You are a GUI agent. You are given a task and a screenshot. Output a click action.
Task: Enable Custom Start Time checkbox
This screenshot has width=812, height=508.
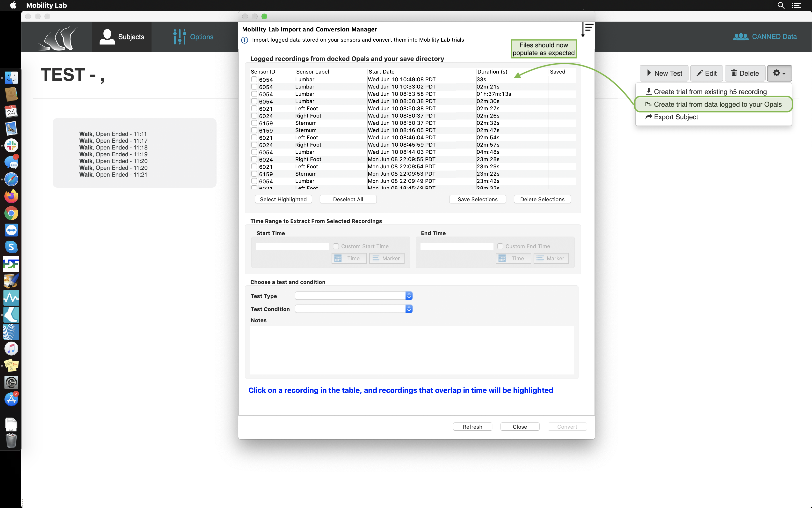pos(336,246)
